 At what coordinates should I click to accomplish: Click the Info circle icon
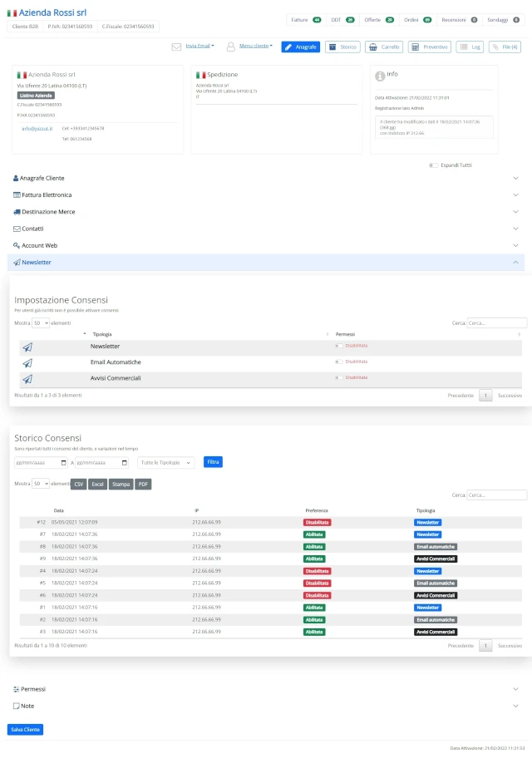click(x=380, y=76)
